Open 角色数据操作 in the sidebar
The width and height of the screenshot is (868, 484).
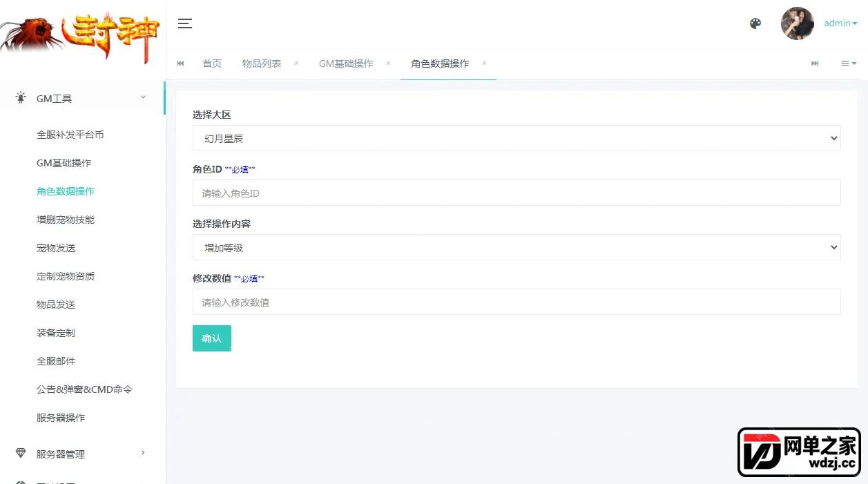coord(66,191)
